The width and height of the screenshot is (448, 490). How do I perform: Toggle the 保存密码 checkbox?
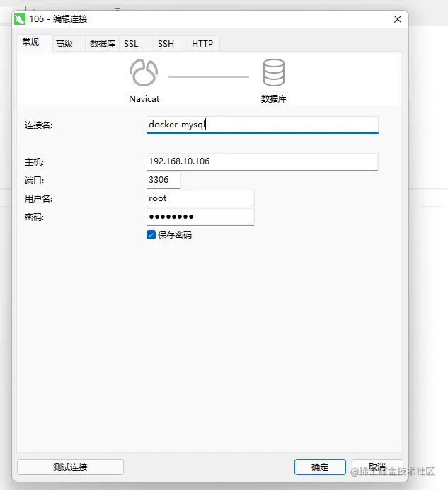(x=151, y=234)
